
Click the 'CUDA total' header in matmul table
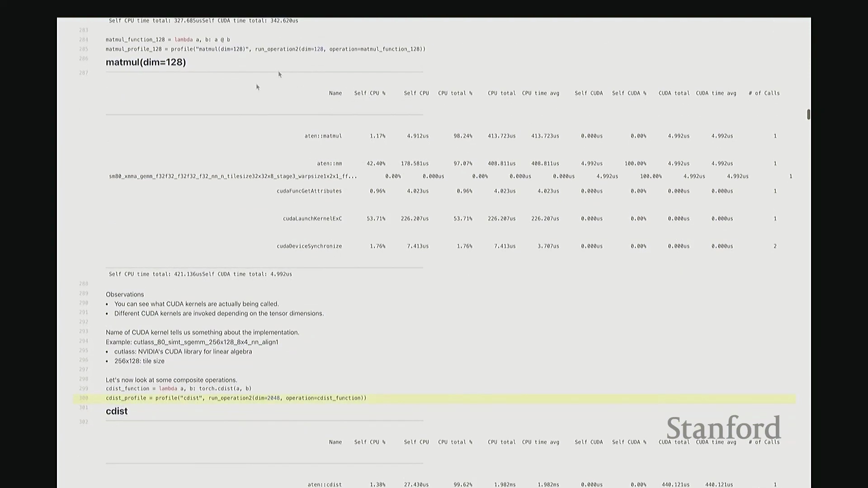click(674, 93)
